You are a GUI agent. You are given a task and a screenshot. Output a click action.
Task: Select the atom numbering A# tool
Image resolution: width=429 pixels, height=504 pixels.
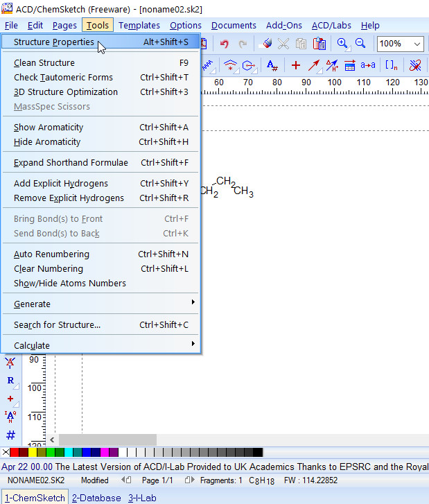click(272, 66)
